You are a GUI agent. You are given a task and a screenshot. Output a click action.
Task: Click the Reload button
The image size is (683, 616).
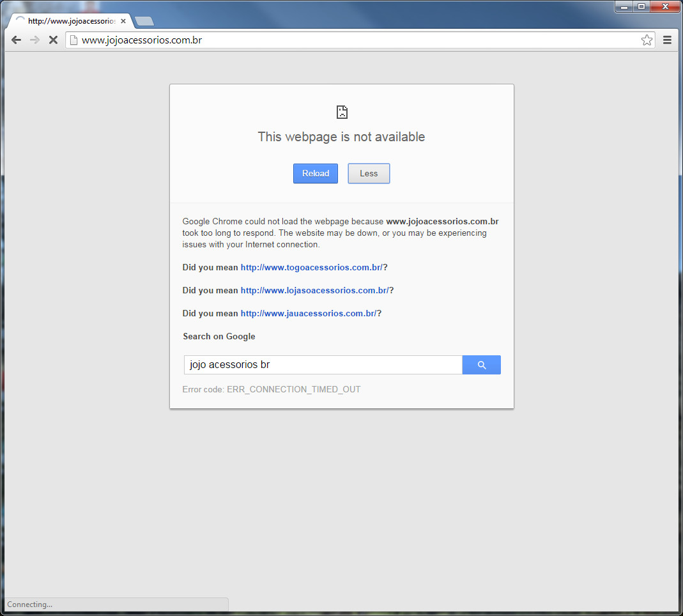pos(316,173)
